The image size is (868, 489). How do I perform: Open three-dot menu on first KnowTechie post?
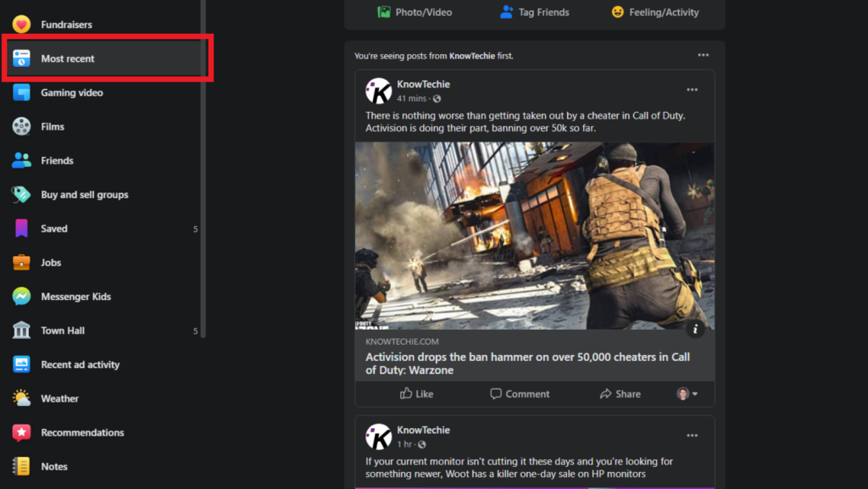point(692,90)
